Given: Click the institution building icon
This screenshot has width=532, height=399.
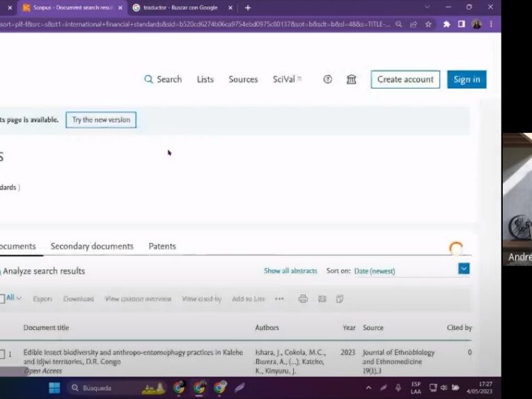Looking at the screenshot, I should (351, 79).
